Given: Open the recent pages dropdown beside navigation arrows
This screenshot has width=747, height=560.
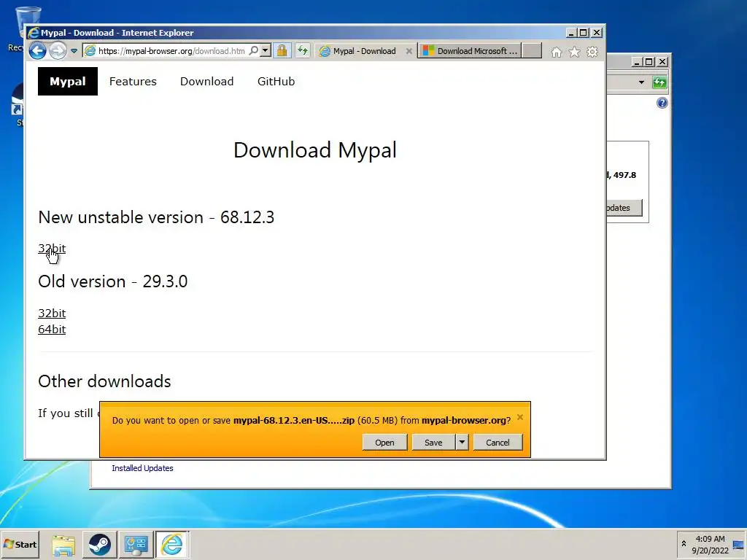Looking at the screenshot, I should [x=74, y=51].
